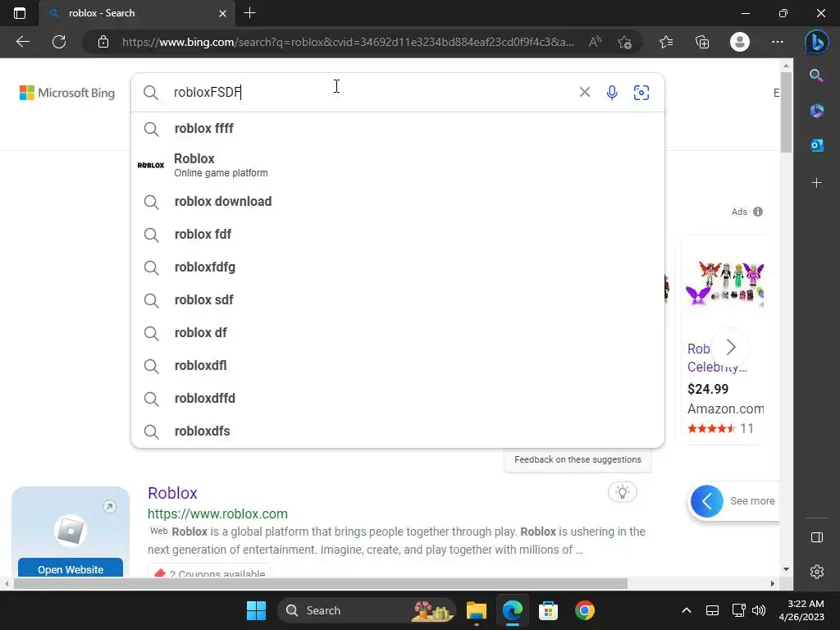
Task: Click the vertical scrollbar thumb
Action: [786, 112]
